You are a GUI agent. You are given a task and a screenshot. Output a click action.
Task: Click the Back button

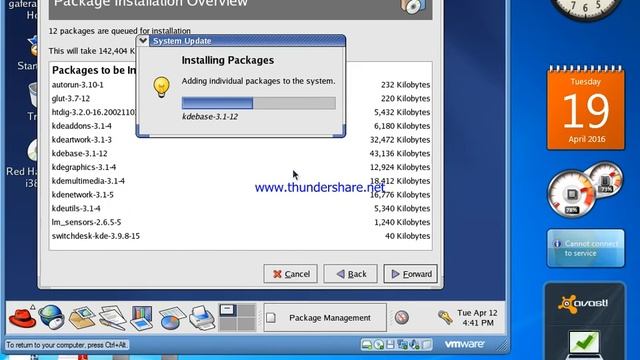[x=351, y=274]
